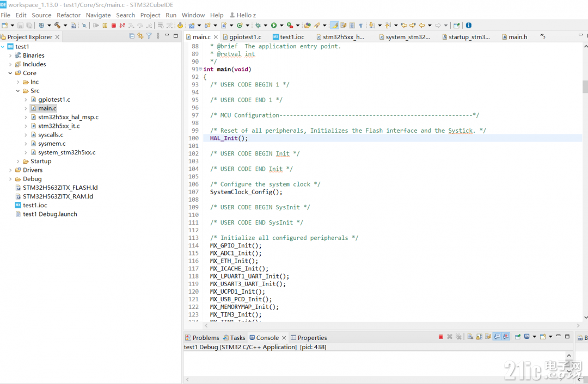588x384 pixels.
Task: Click the Console Pin icon with green pin
Action: [x=518, y=337]
